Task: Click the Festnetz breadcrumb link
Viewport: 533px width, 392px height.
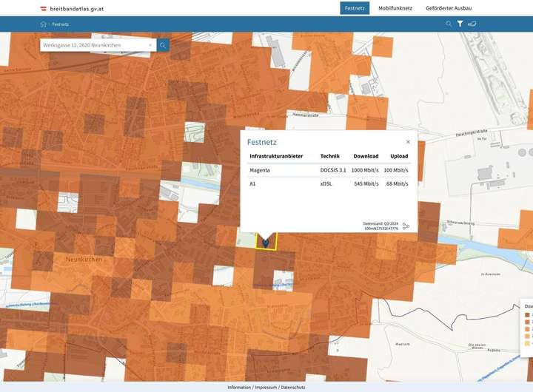Action: click(x=62, y=24)
